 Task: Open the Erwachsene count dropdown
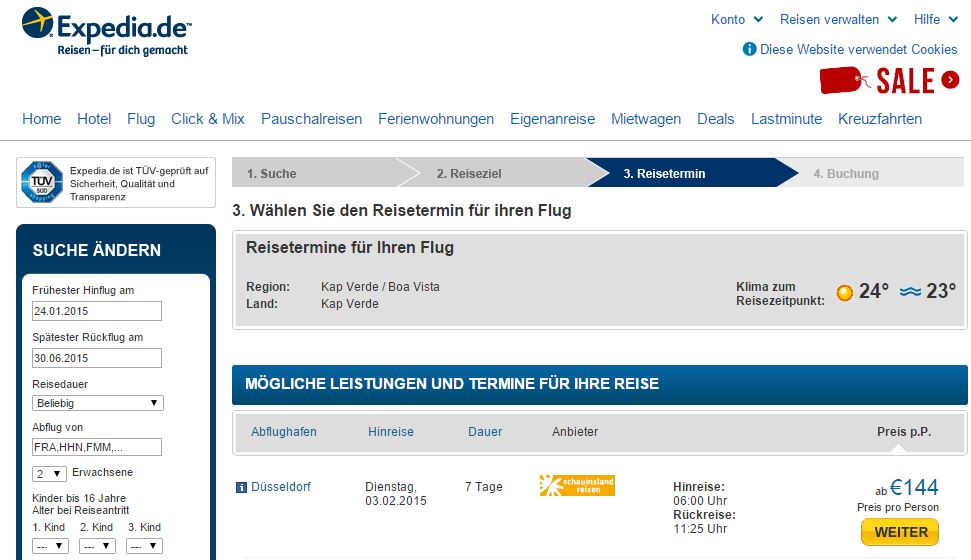point(49,474)
